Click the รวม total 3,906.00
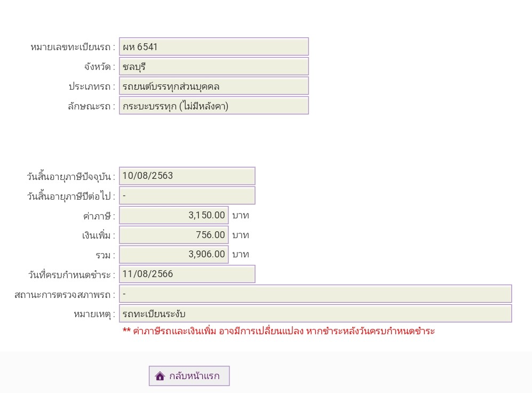Image resolution: width=532 pixels, height=393 pixels. 174,254
